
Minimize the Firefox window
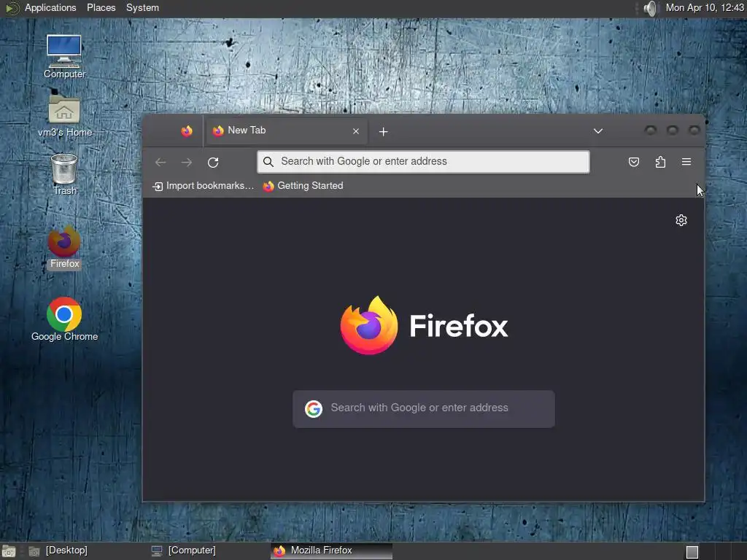[x=650, y=131]
